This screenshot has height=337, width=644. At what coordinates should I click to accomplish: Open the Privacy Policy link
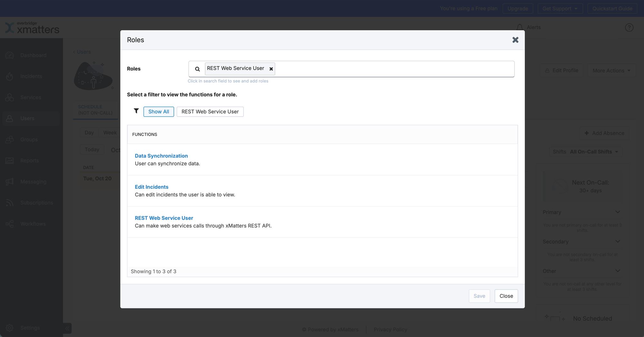pyautogui.click(x=390, y=330)
